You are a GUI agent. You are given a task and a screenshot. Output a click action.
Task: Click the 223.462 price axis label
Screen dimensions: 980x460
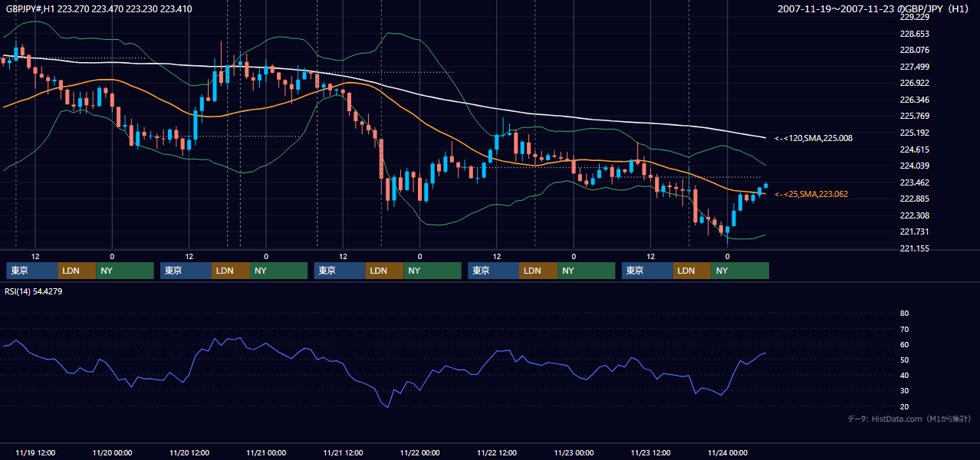click(x=915, y=182)
